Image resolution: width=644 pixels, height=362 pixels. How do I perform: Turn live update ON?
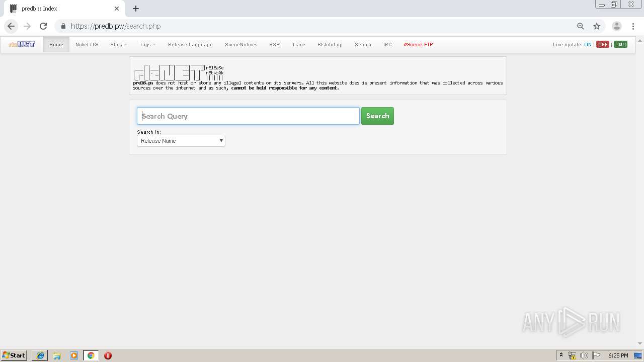tap(588, 45)
